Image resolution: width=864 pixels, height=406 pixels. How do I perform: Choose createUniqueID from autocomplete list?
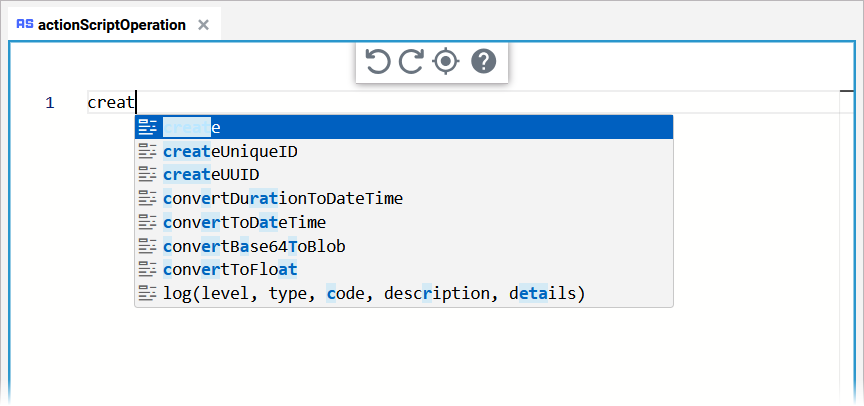(230, 152)
